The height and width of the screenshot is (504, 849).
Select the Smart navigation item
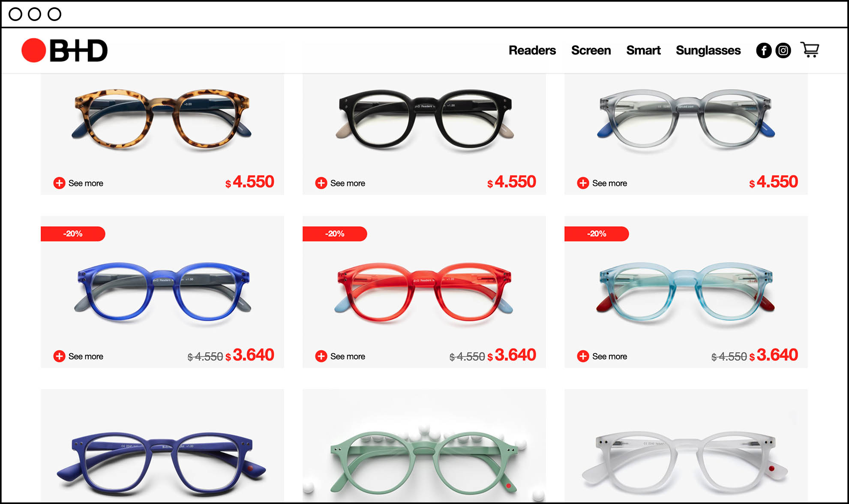(643, 51)
